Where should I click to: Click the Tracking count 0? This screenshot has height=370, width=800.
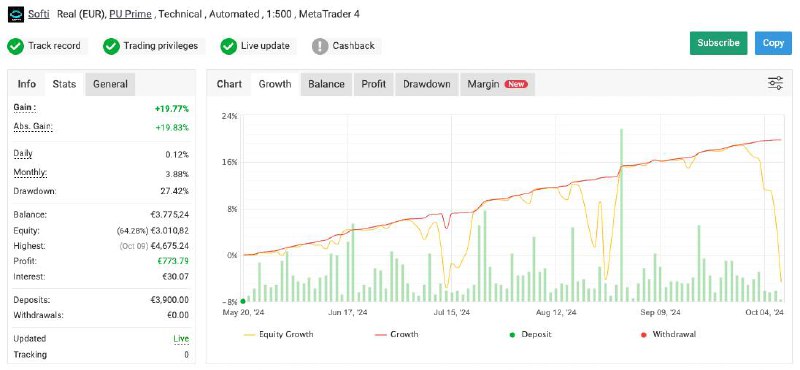pos(186,355)
